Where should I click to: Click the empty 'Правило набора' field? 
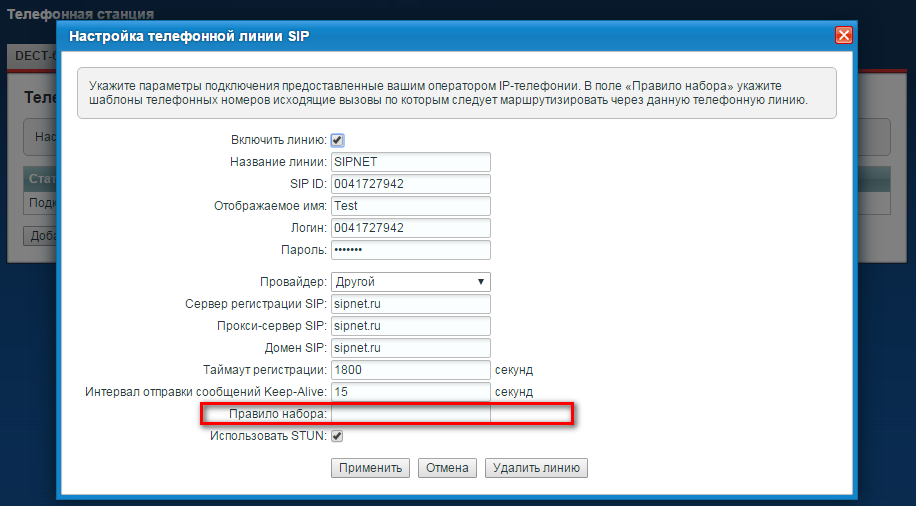(410, 414)
